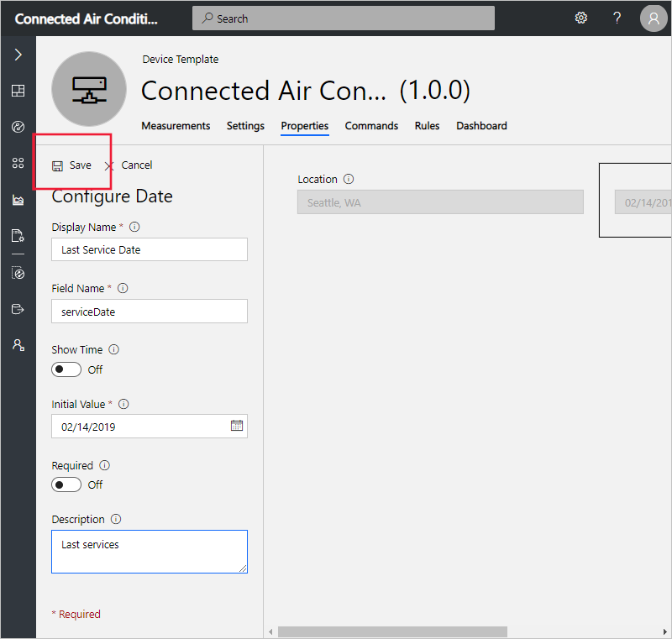
Task: Open Device Sets four-circles icon
Action: tap(18, 163)
